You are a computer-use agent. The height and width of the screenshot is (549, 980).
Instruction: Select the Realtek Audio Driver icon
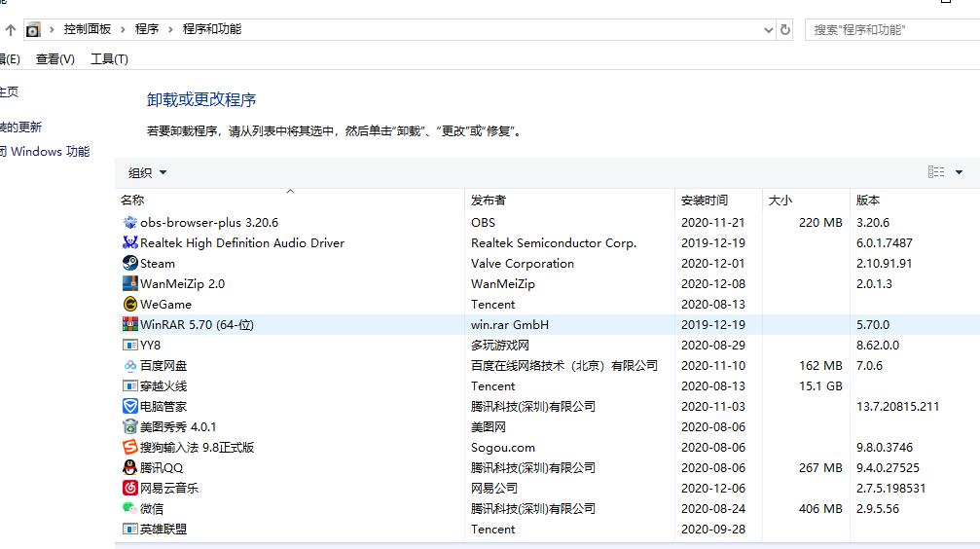(x=130, y=242)
